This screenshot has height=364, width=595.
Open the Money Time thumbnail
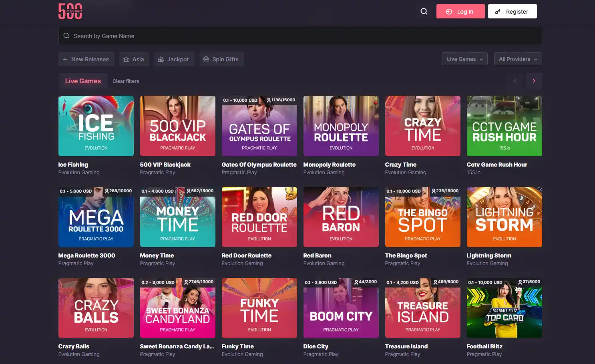pos(178,217)
